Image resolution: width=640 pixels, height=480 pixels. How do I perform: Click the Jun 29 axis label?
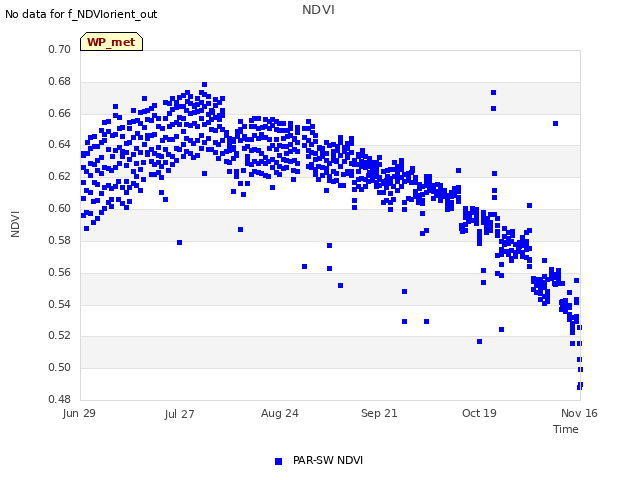(79, 413)
